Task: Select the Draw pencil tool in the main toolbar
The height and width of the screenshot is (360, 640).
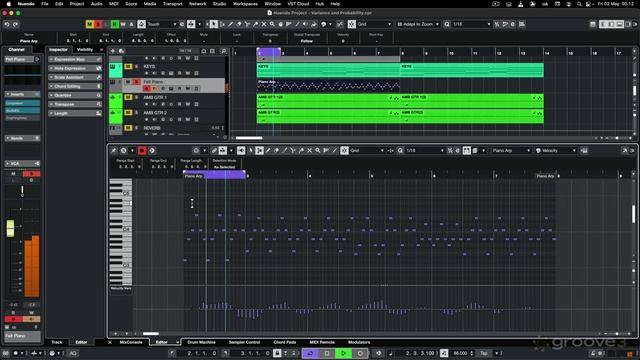Action: 231,24
